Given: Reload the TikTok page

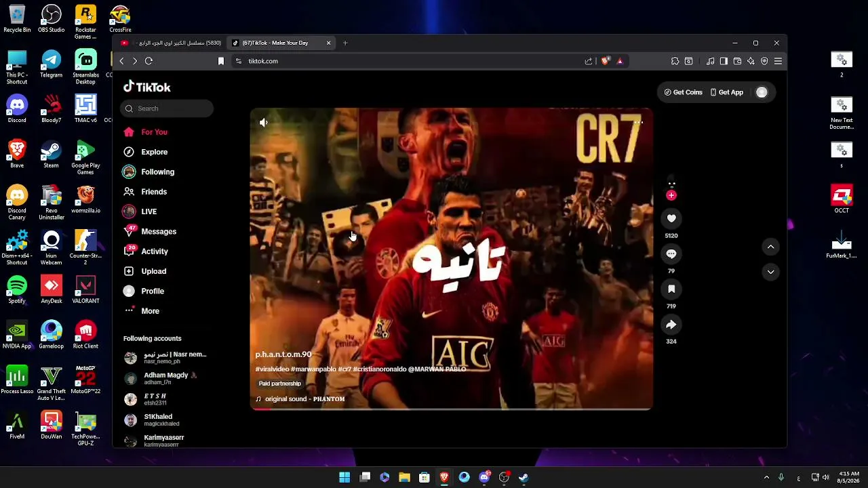Looking at the screenshot, I should coord(149,61).
